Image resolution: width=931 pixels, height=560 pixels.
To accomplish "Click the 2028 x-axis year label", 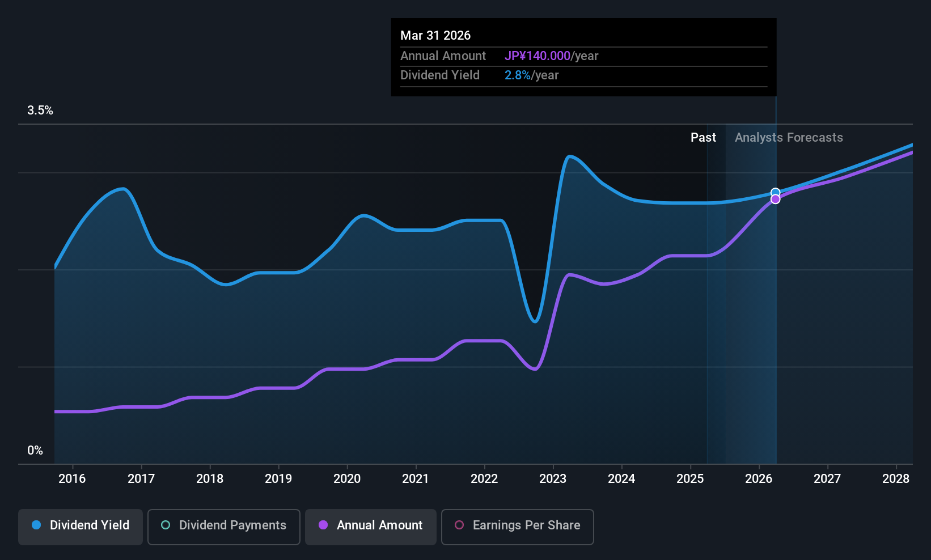I will (x=896, y=478).
